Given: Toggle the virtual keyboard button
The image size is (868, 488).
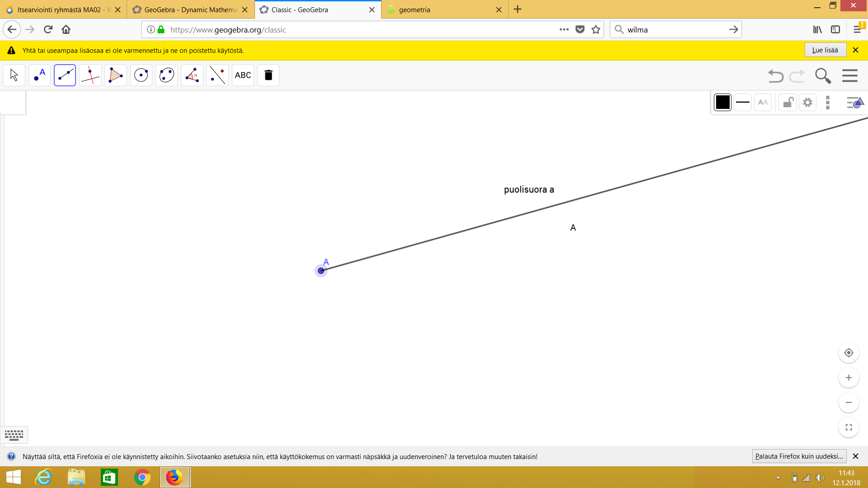Looking at the screenshot, I should pos(14,435).
